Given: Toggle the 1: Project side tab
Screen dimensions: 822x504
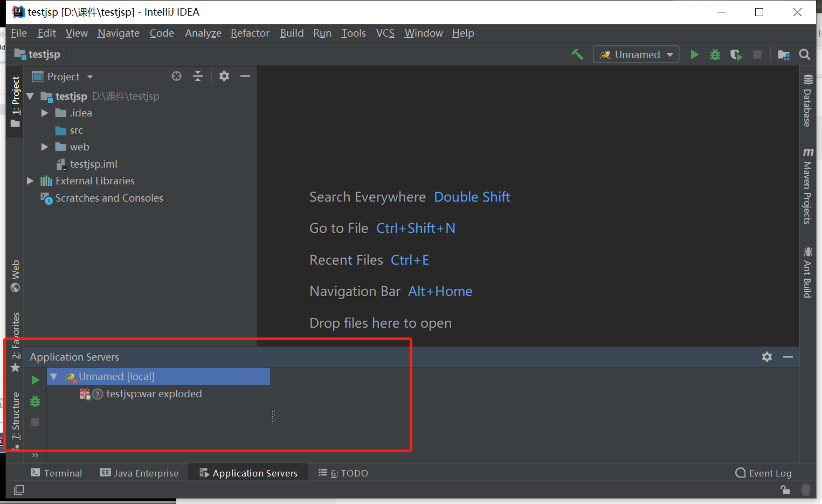Looking at the screenshot, I should click(15, 102).
